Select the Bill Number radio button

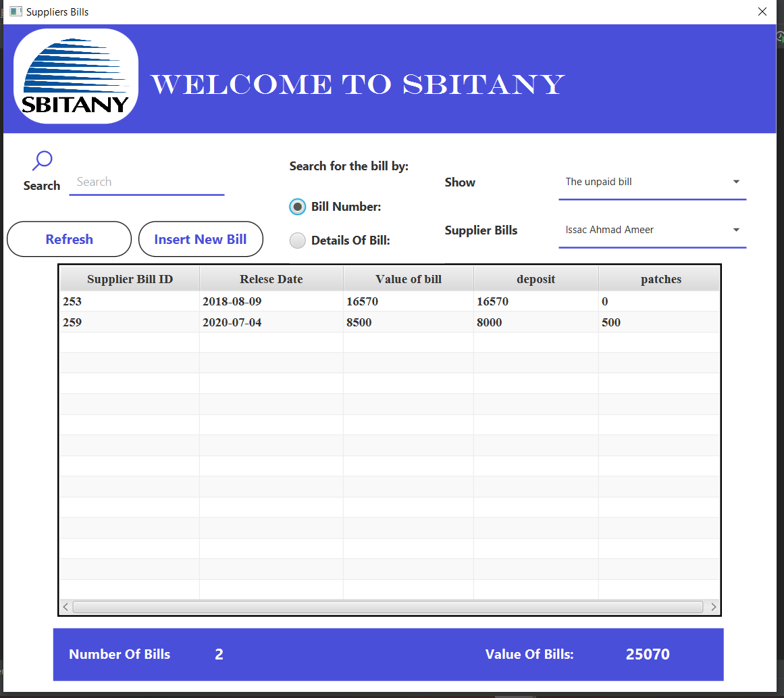298,207
